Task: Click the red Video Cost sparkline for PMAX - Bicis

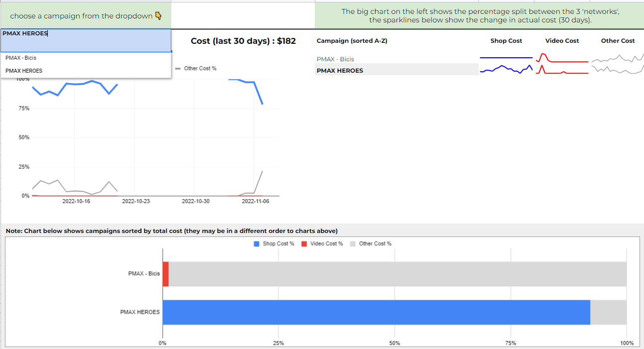Action: (562, 58)
